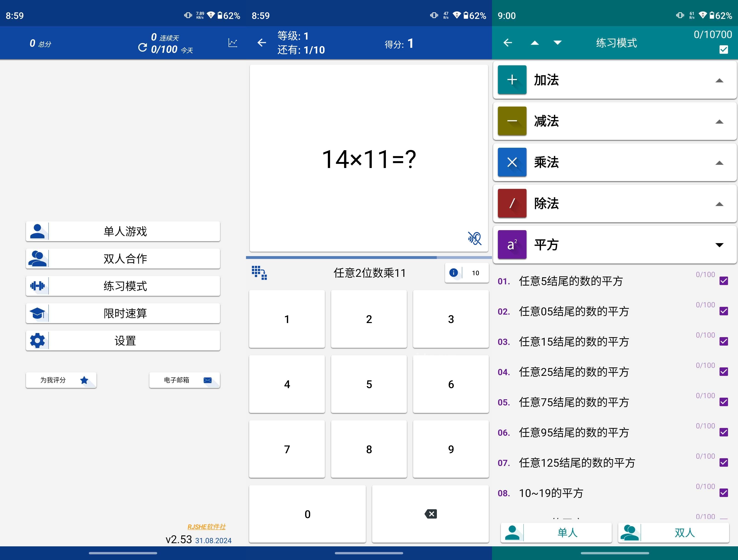Tap the 0 总分 score label
The image size is (738, 560).
(x=40, y=43)
